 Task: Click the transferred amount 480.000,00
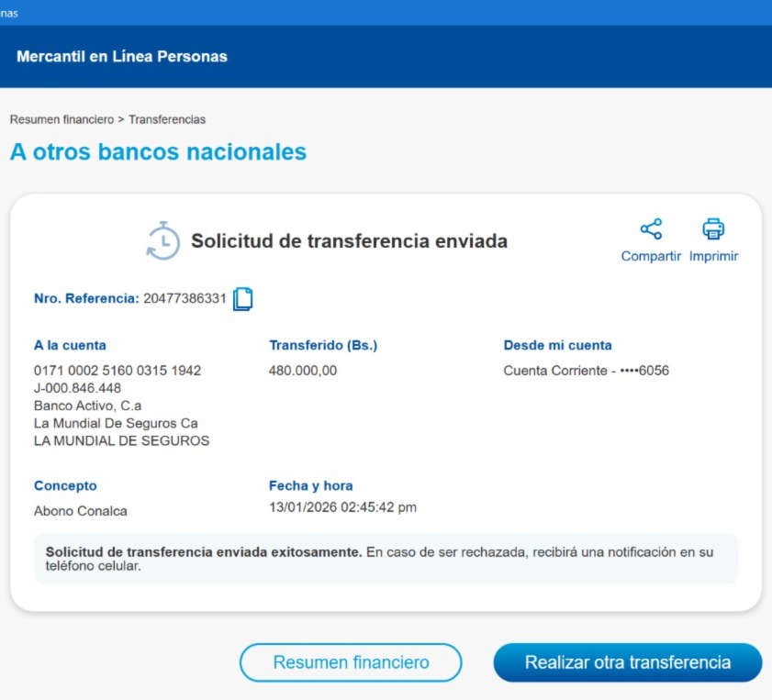303,371
